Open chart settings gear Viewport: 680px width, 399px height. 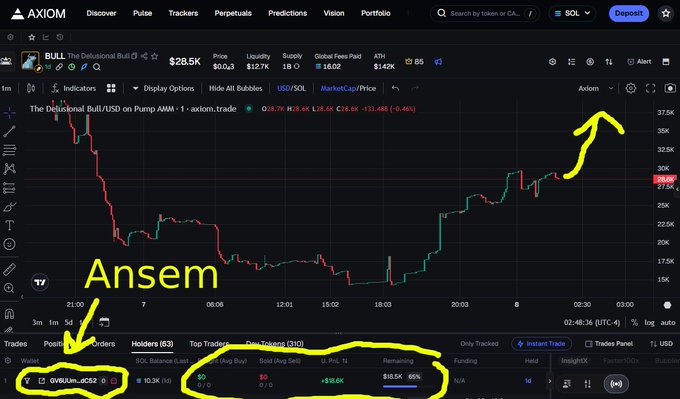pyautogui.click(x=631, y=88)
